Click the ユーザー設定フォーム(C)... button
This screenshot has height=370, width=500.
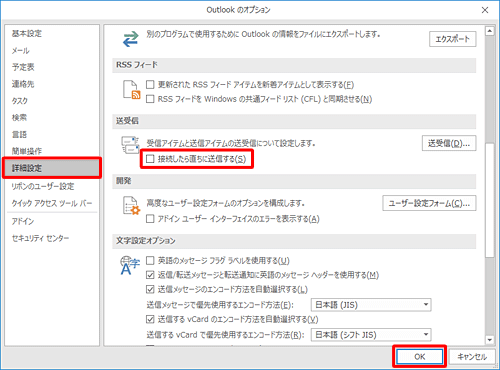[x=429, y=203]
